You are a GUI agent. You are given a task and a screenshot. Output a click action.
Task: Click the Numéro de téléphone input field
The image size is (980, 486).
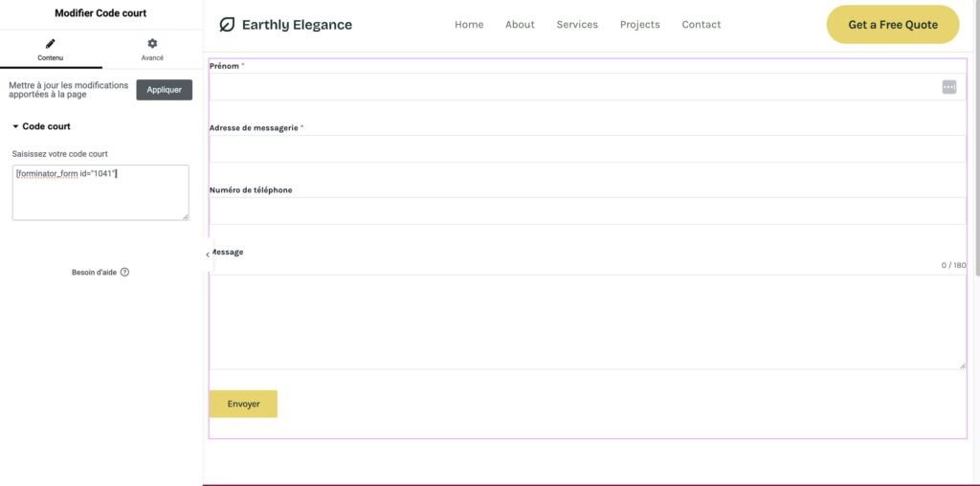586,211
